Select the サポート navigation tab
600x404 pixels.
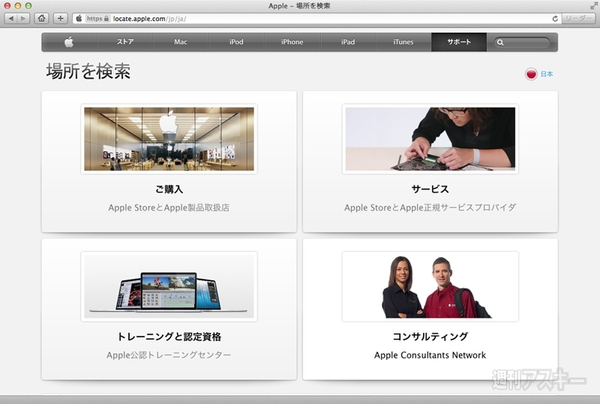pyautogui.click(x=459, y=42)
